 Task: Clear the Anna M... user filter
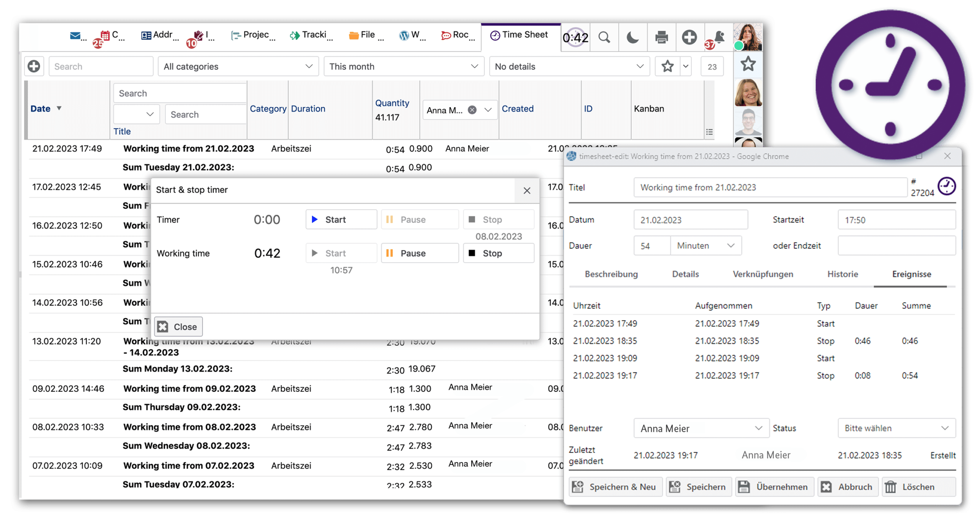(472, 110)
